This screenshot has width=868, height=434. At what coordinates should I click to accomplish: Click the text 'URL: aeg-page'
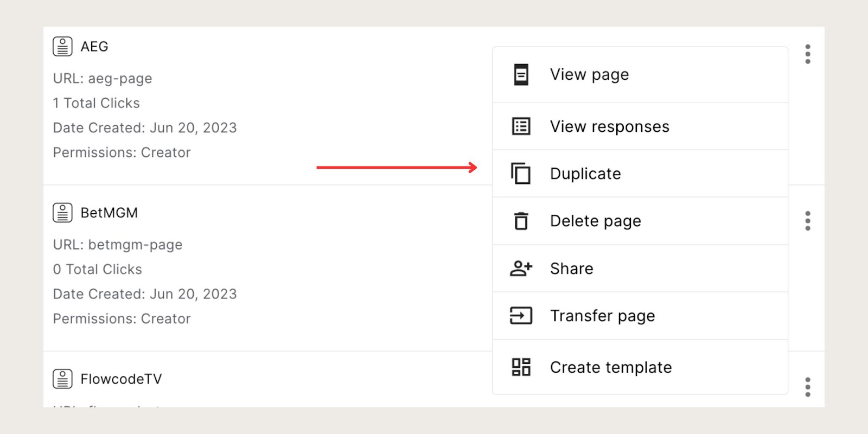tap(103, 79)
